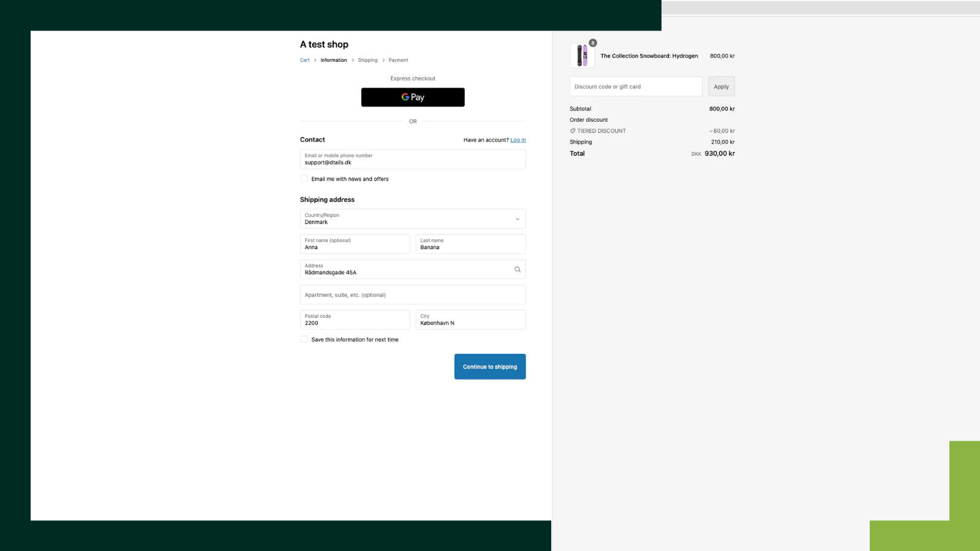Click the quantity badge on the snowboard thumbnail
The height and width of the screenshot is (551, 980).
point(592,42)
